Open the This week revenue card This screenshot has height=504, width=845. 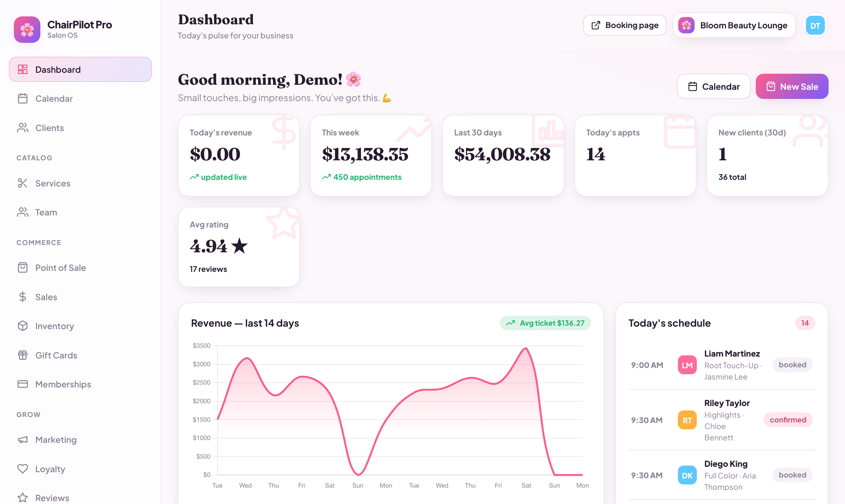pyautogui.click(x=371, y=156)
